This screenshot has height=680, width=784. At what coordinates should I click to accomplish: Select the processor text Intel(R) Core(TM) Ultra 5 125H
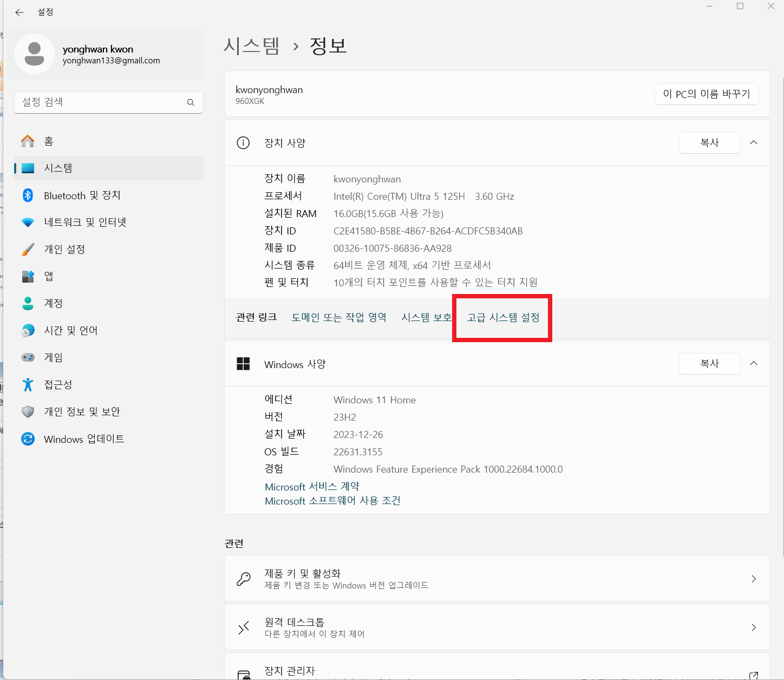(399, 197)
